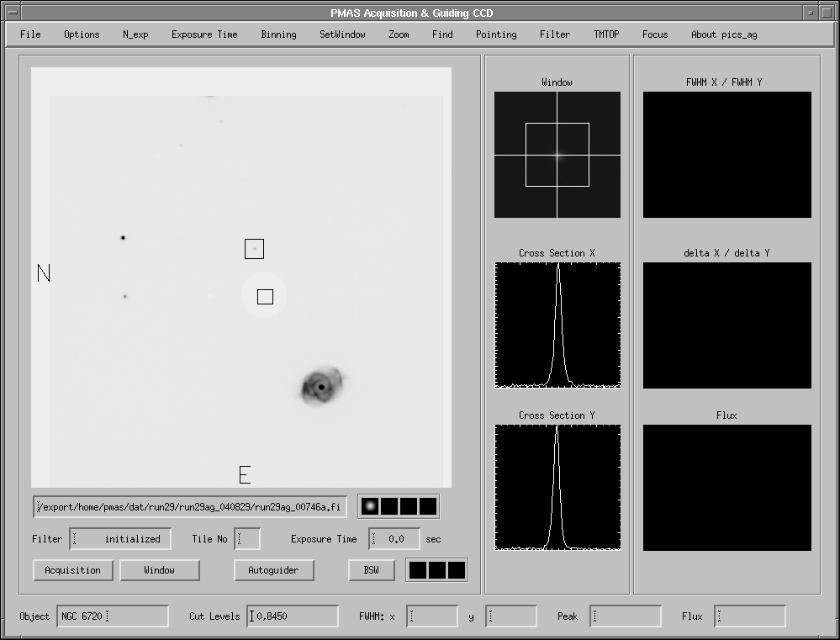
Task: Open the TMTOP menu
Action: [606, 34]
